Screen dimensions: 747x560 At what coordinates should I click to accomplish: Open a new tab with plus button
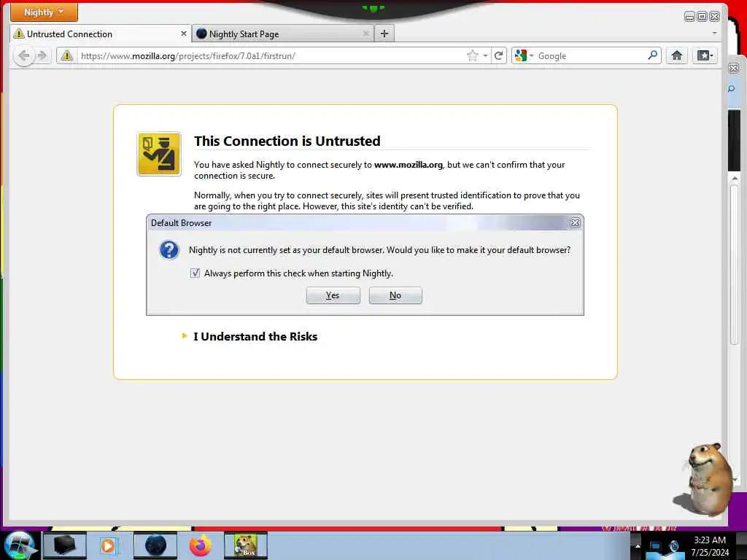coord(384,34)
